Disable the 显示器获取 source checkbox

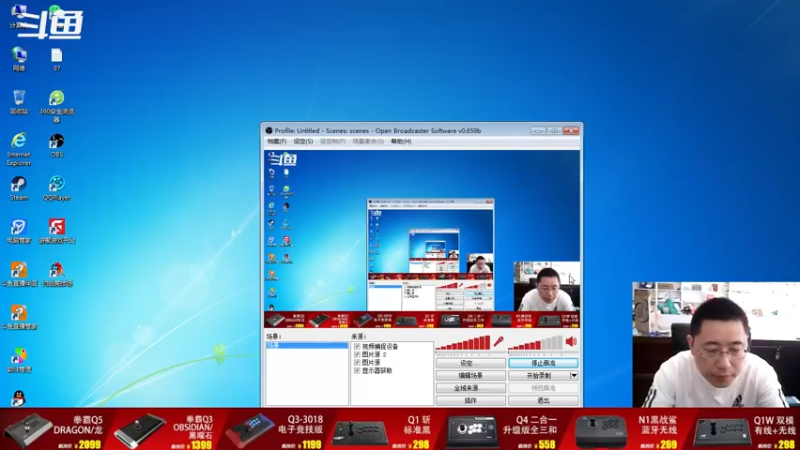(357, 370)
